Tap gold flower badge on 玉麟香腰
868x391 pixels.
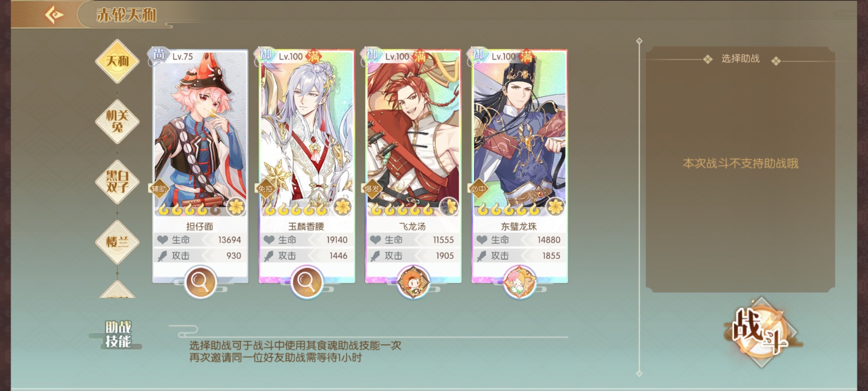point(343,207)
